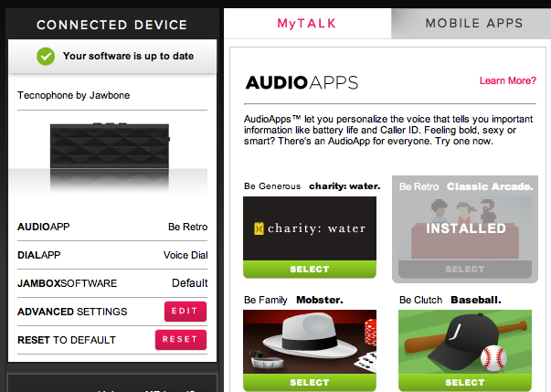
Task: Edit the Advanced Settings
Action: coord(185,312)
